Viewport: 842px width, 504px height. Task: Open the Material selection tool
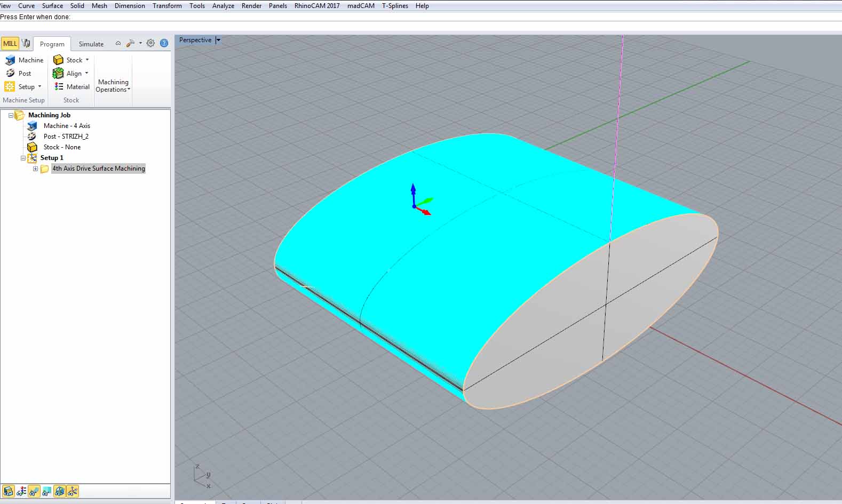click(x=72, y=87)
